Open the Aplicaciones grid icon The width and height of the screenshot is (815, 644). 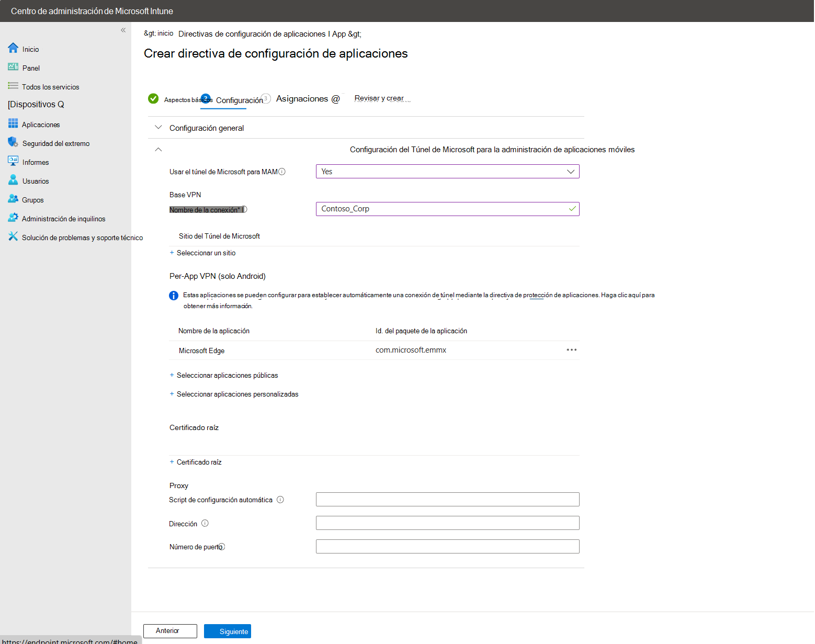point(13,123)
